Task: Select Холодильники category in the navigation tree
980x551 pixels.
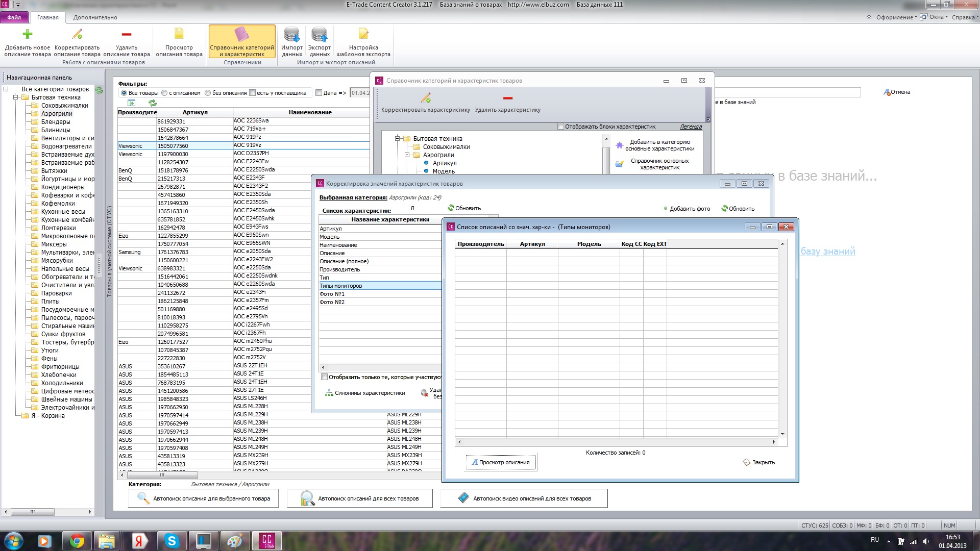Action: (x=62, y=383)
